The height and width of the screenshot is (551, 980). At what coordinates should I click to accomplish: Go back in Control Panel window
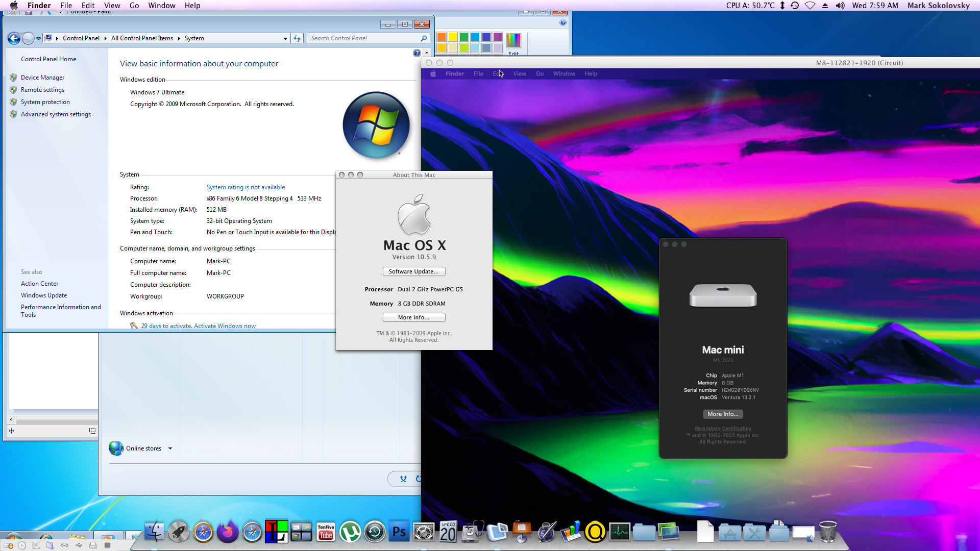pos(14,38)
